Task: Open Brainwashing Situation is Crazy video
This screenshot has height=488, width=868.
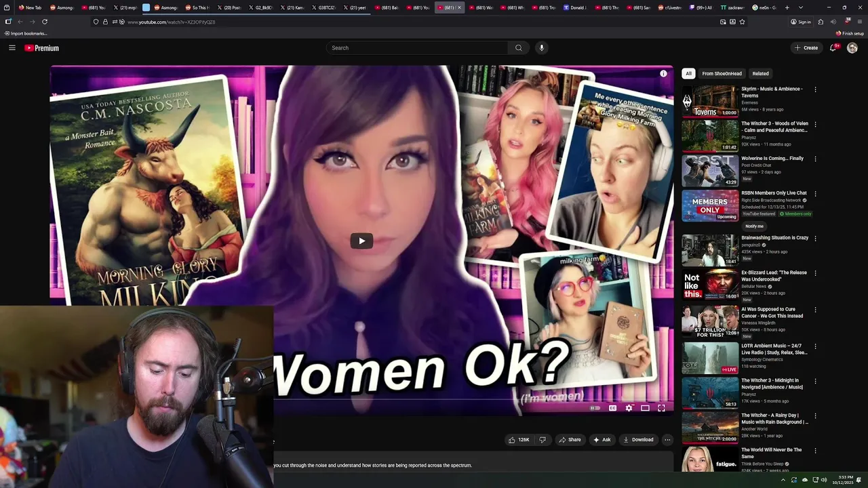Action: click(x=710, y=250)
